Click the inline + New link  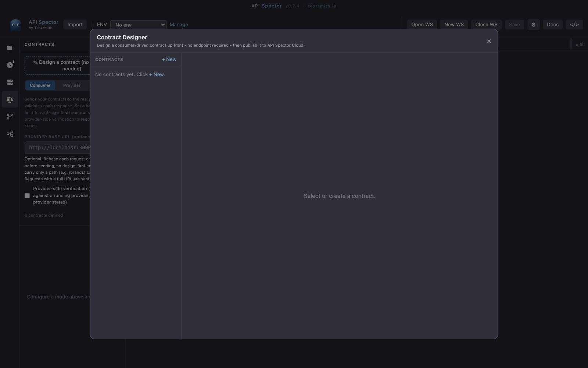tap(156, 74)
